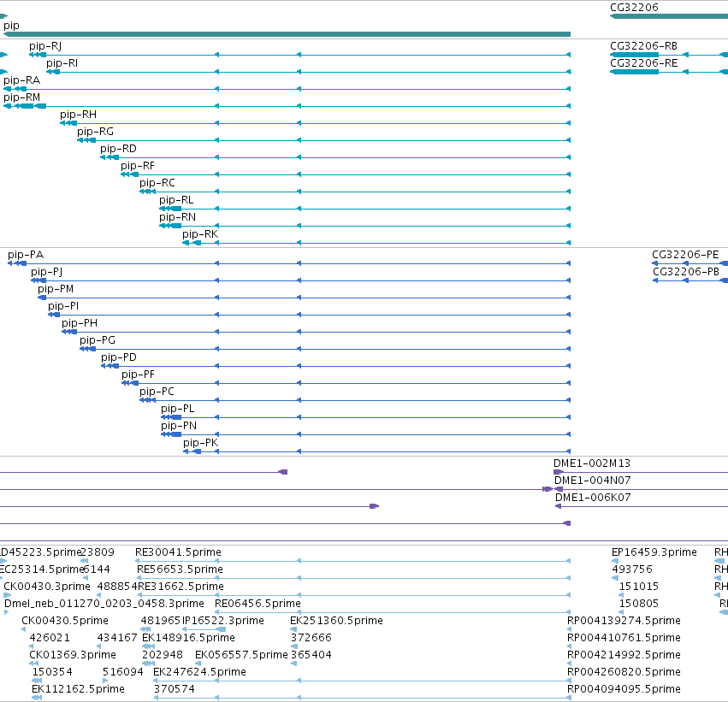Select protein pip-PJ
Screen dimensions: 728x702
pos(46,272)
